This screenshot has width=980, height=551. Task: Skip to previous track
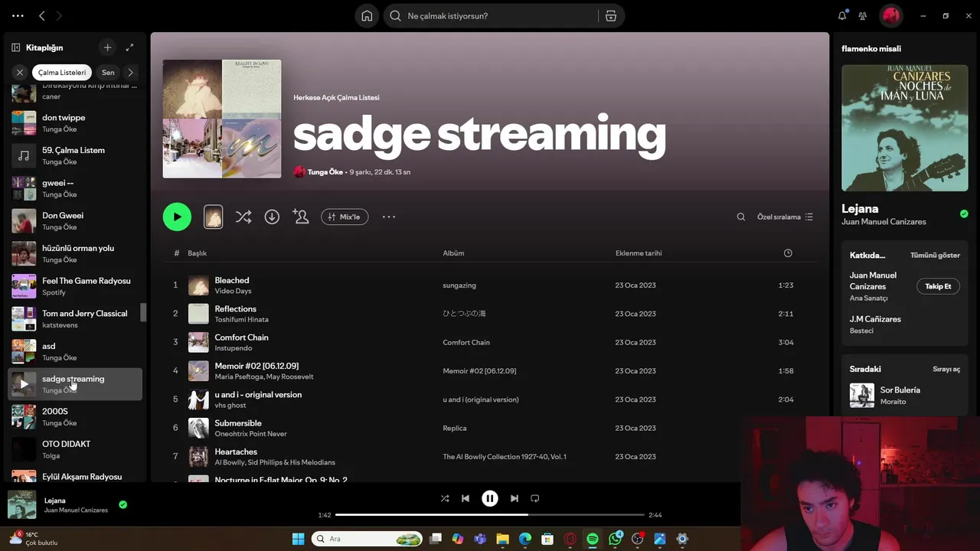coord(465,498)
